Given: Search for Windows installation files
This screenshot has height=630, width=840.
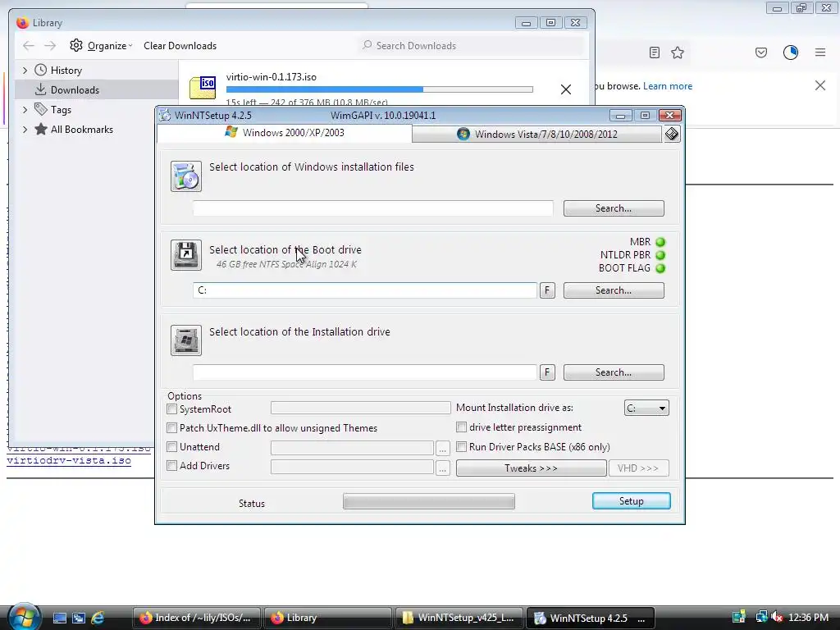Looking at the screenshot, I should coord(614,208).
